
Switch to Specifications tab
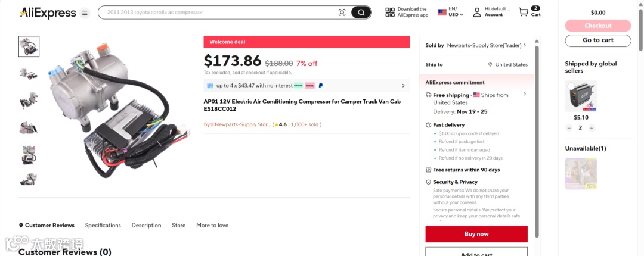tap(103, 226)
